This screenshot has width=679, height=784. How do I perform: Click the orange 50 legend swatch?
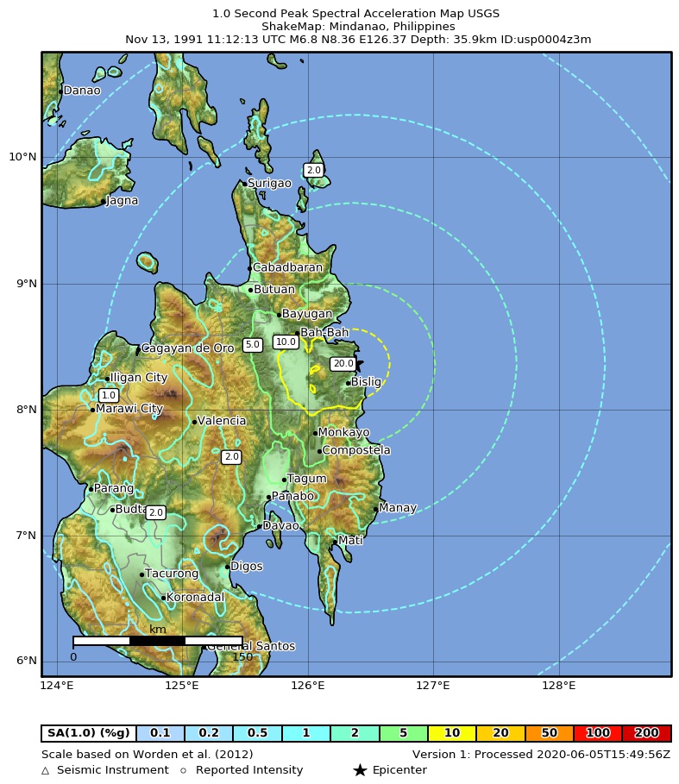point(550,733)
